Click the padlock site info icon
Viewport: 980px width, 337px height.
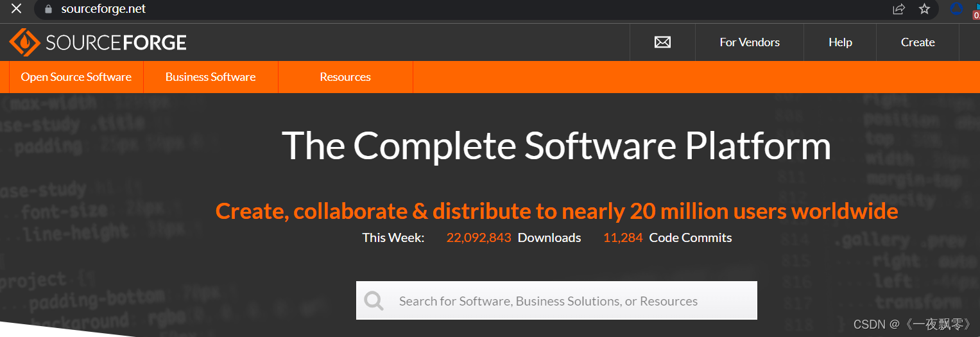point(47,9)
